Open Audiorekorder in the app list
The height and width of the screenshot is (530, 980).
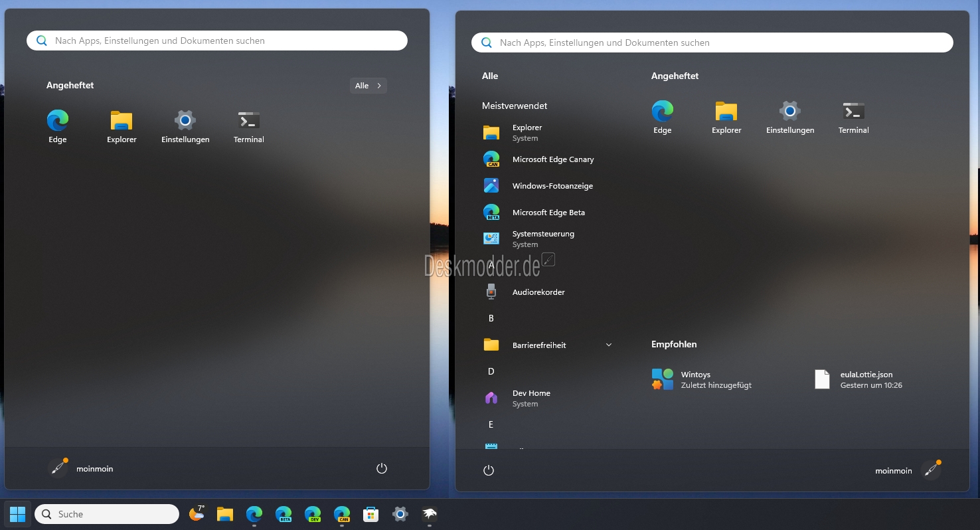tap(538, 292)
